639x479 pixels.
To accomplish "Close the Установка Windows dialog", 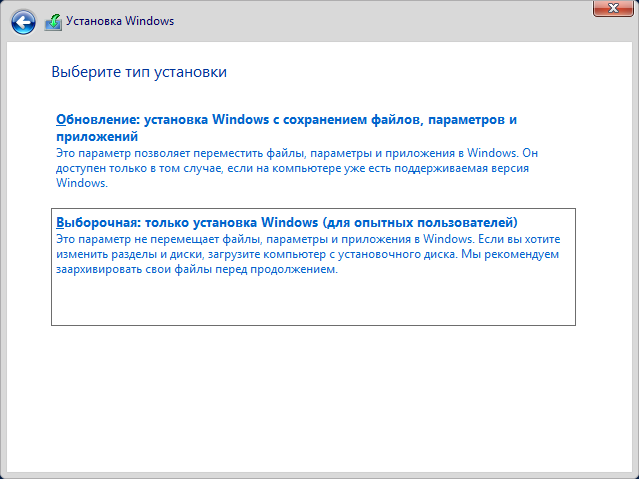I will click(x=613, y=8).
